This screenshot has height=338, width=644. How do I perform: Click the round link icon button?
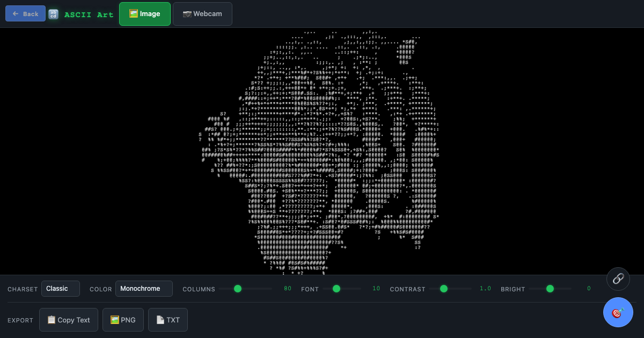coord(618,279)
